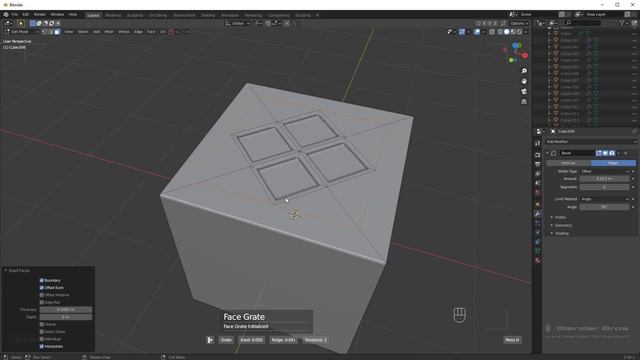The width and height of the screenshot is (640, 360).
Task: Open the View Layer properties tab icon
Action: (x=538, y=174)
